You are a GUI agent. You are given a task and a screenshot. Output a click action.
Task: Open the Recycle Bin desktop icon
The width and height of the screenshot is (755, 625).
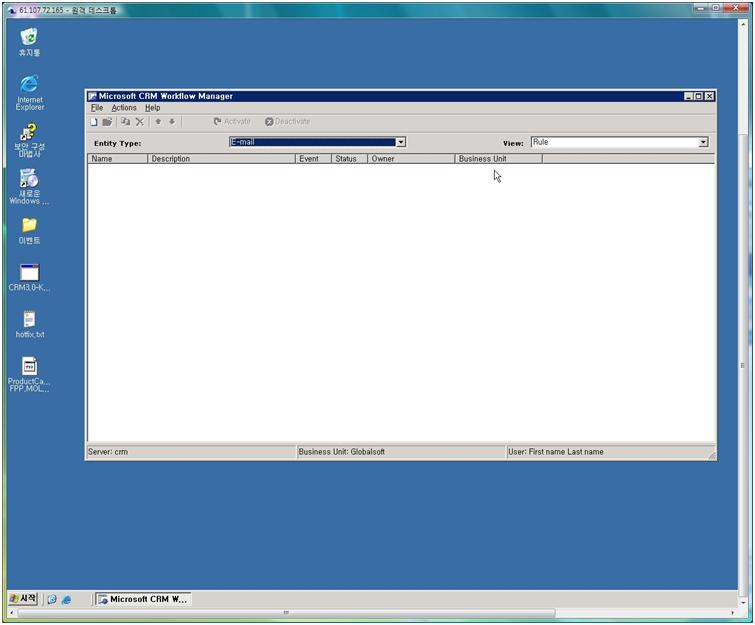(x=29, y=42)
